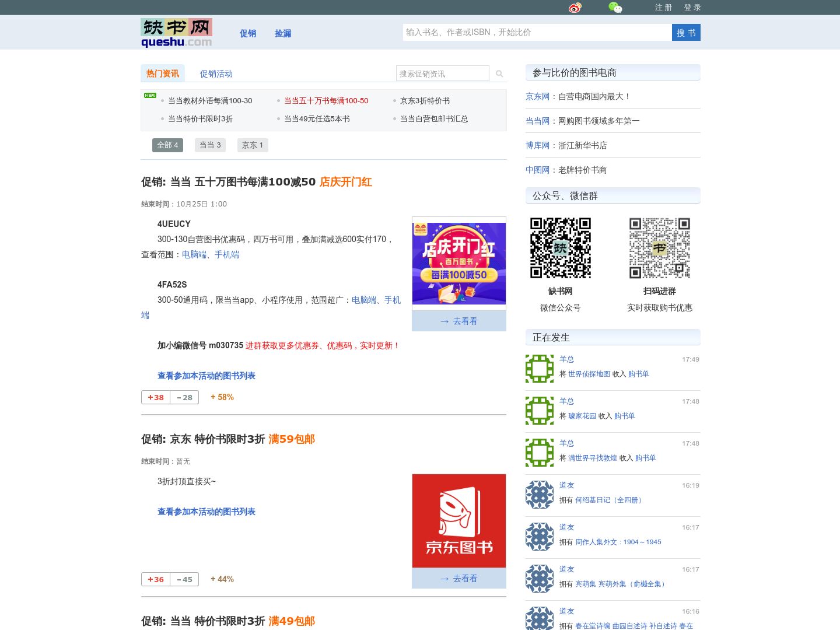
Task: Click the 搜书 search button
Action: click(686, 33)
